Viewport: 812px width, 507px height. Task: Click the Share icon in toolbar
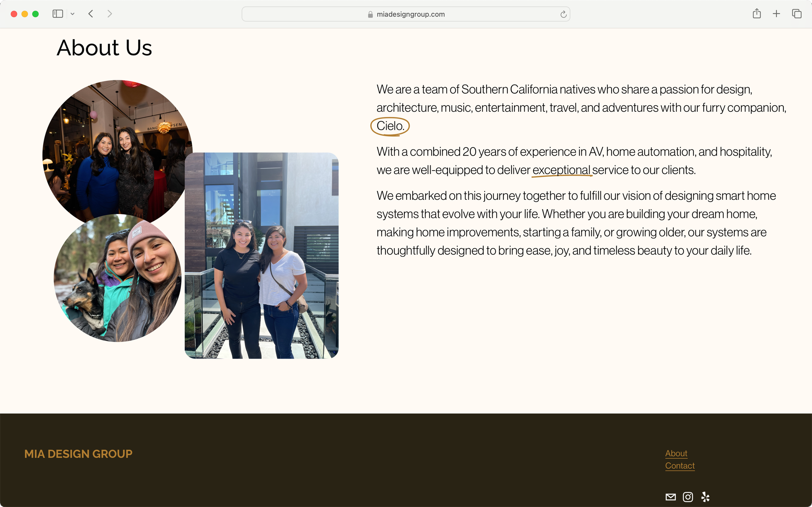point(756,14)
